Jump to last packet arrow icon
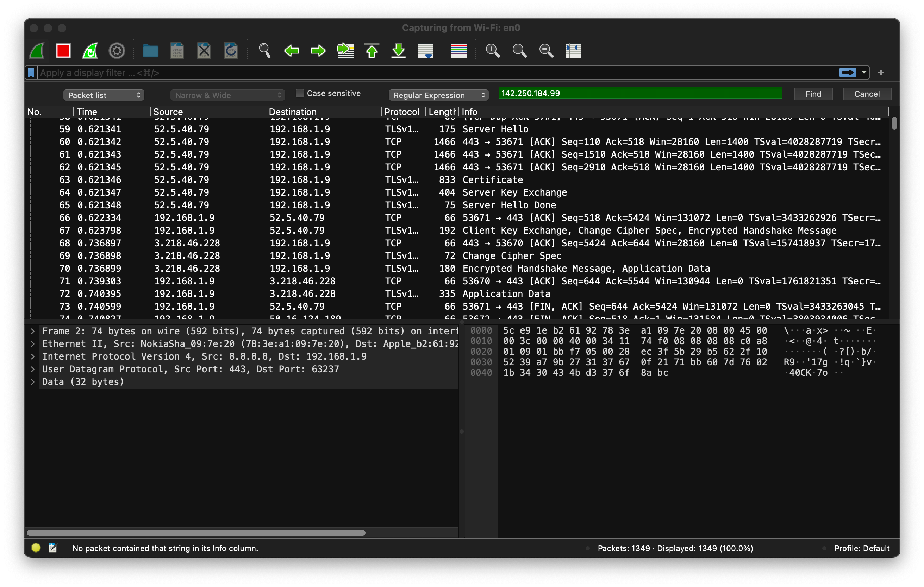Viewport: 924px width, 587px height. click(x=398, y=51)
